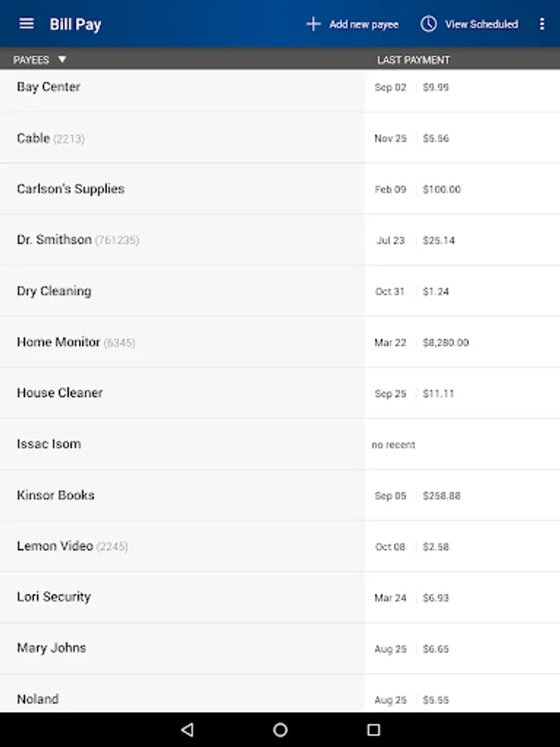
Task: Tap the View Scheduled label
Action: (x=481, y=24)
